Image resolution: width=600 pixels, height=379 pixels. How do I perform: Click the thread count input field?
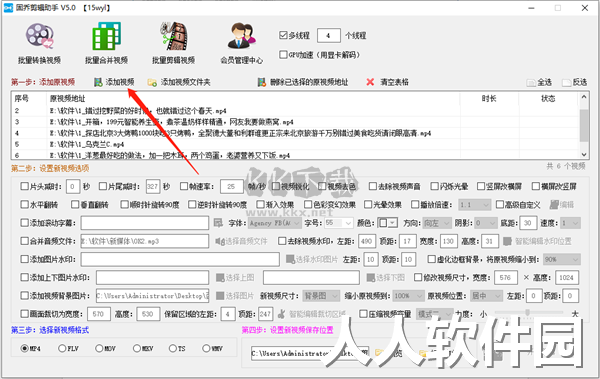click(329, 36)
